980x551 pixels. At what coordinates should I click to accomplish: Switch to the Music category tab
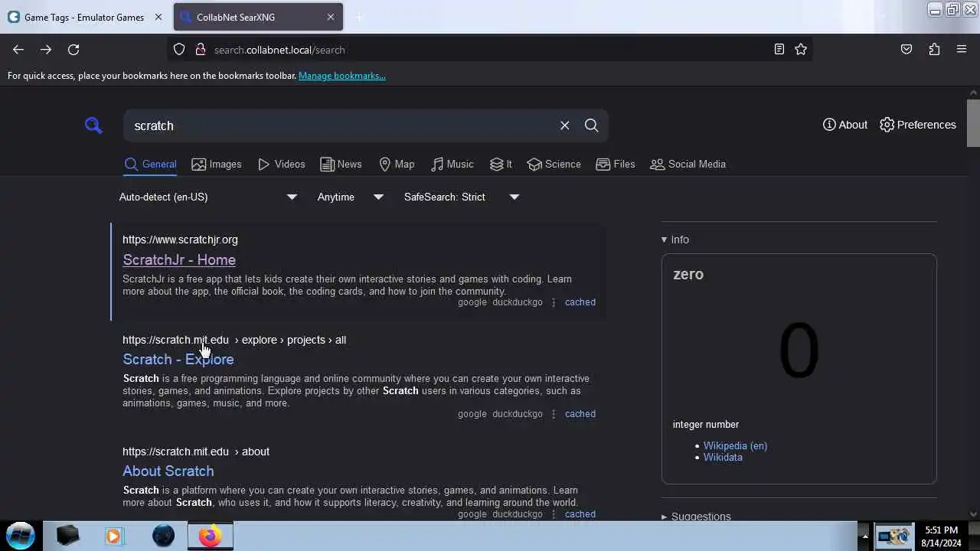452,164
